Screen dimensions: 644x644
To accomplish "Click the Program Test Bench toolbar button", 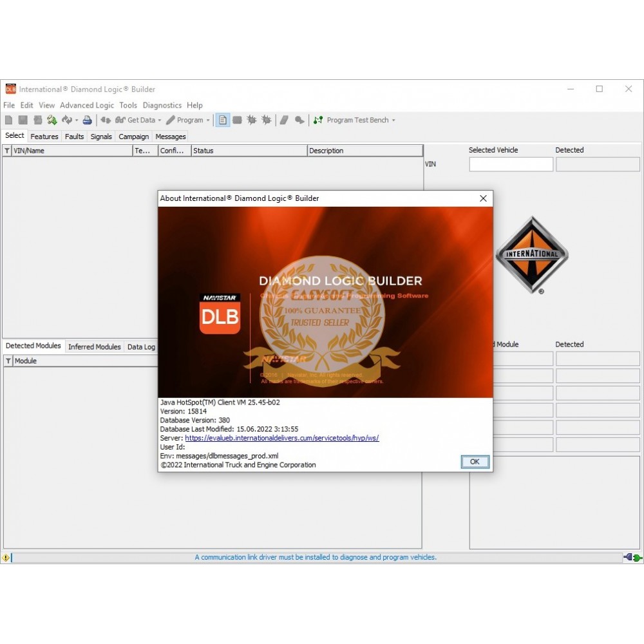I will click(x=351, y=120).
